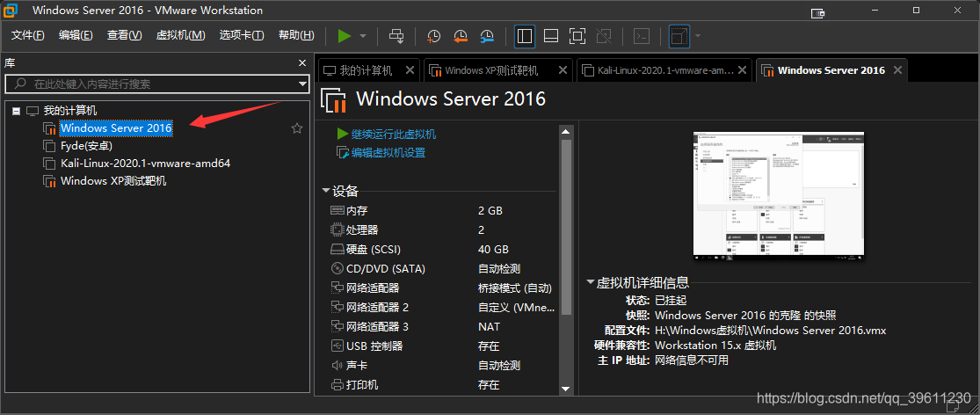Image resolution: width=980 pixels, height=415 pixels.
Task: Click the CD/DVD (SATA) device icon
Action: point(337,269)
